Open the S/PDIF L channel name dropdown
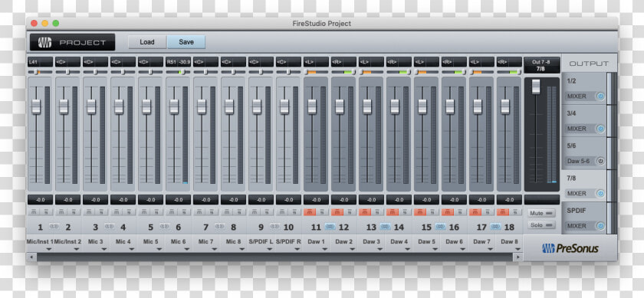 point(269,249)
